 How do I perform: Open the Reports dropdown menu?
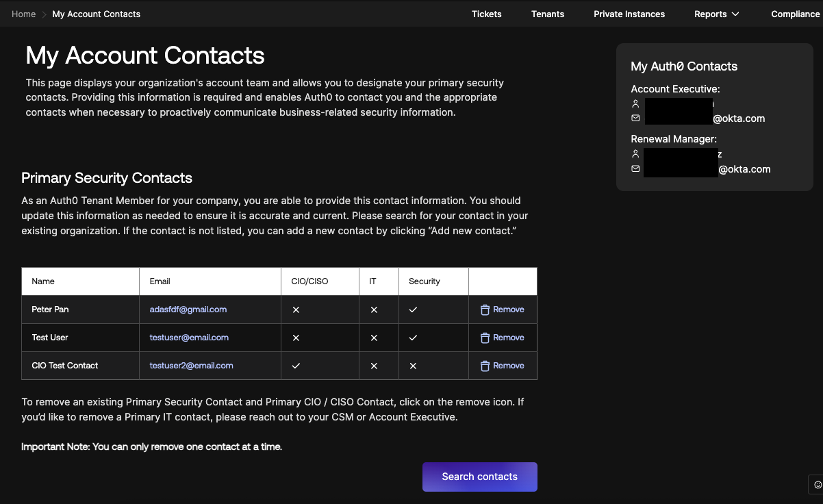(x=716, y=14)
